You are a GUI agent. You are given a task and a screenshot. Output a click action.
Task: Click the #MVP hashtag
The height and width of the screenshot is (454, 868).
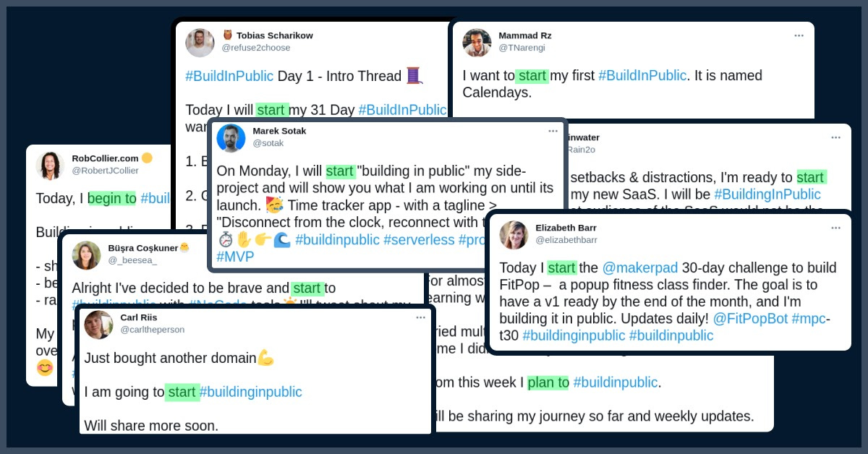235,256
